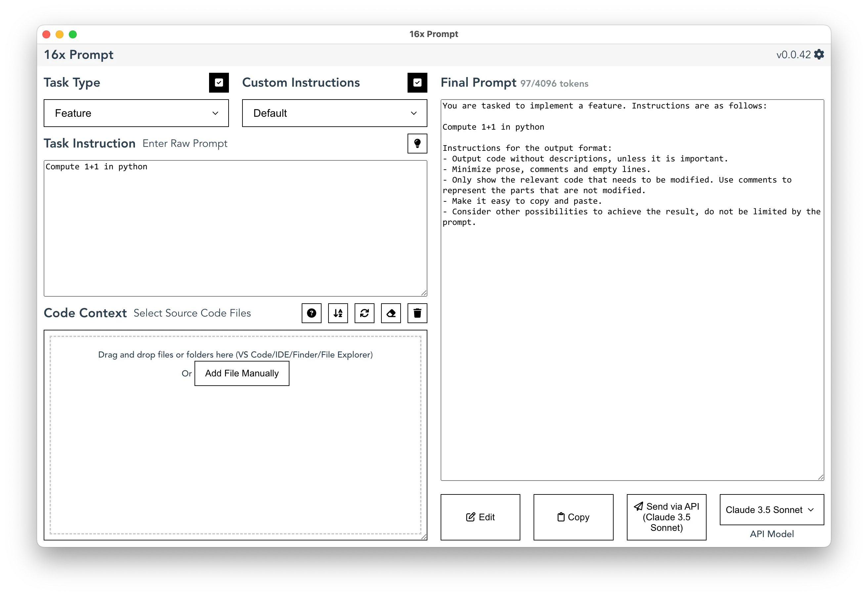Click the API Model label
Screen dimensions: 868x596
tap(772, 534)
